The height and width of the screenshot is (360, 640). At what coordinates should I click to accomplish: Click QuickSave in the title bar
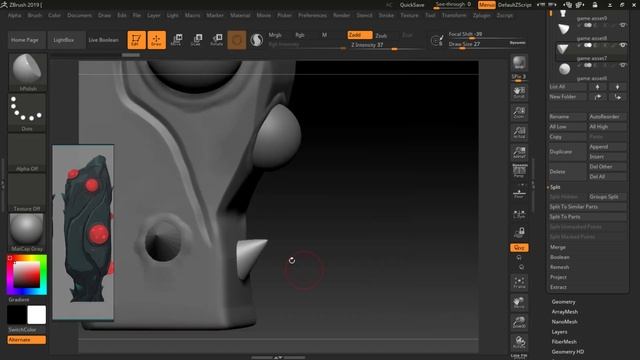tap(411, 5)
